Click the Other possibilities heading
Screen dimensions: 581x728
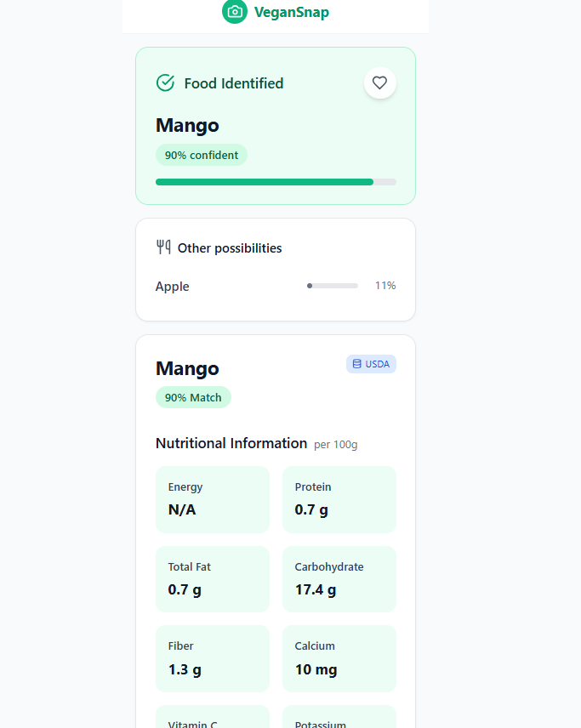tap(230, 248)
